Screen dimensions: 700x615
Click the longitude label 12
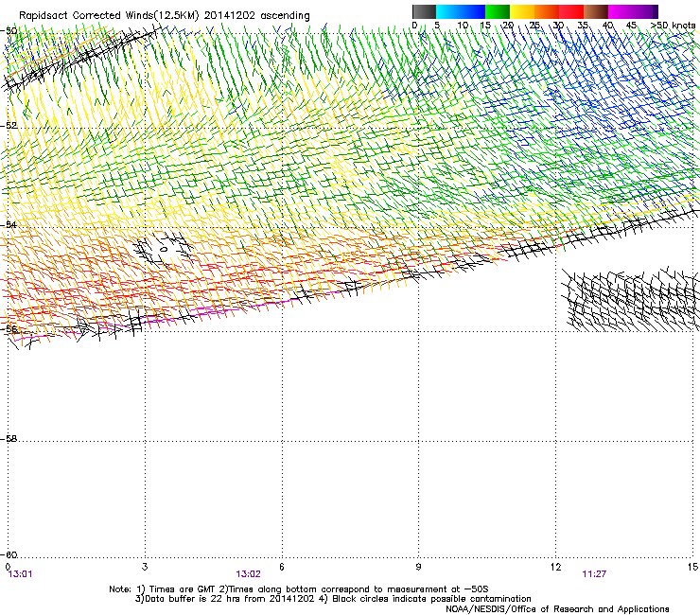pyautogui.click(x=555, y=567)
